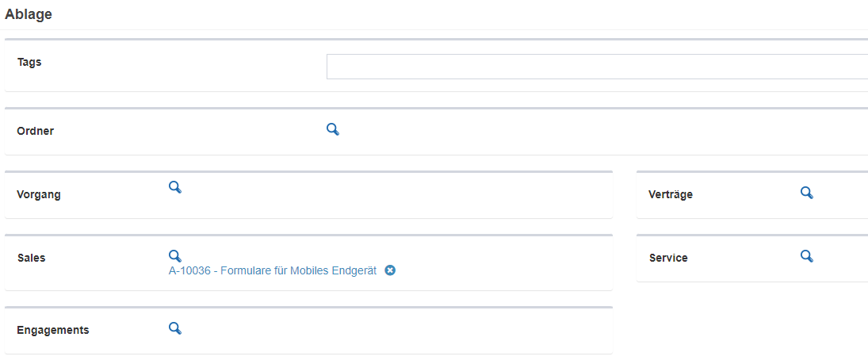868x360 pixels.
Task: Click the Service search icon
Action: click(x=807, y=255)
